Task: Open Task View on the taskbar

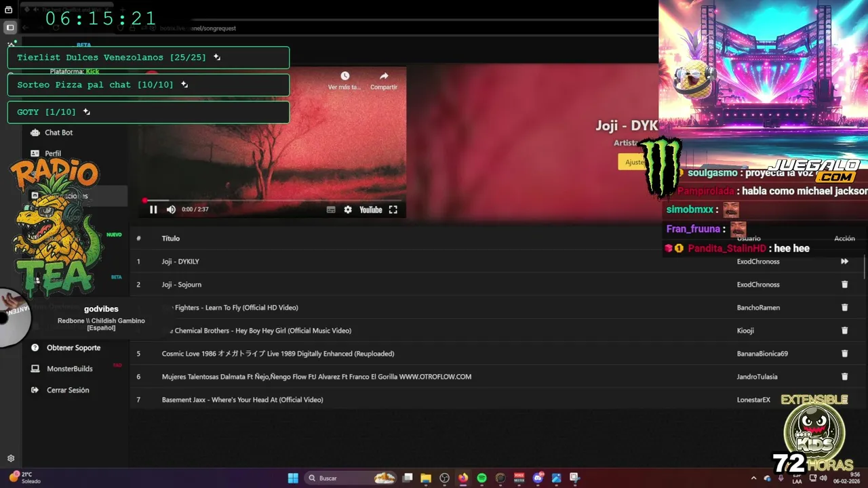Action: (408, 478)
